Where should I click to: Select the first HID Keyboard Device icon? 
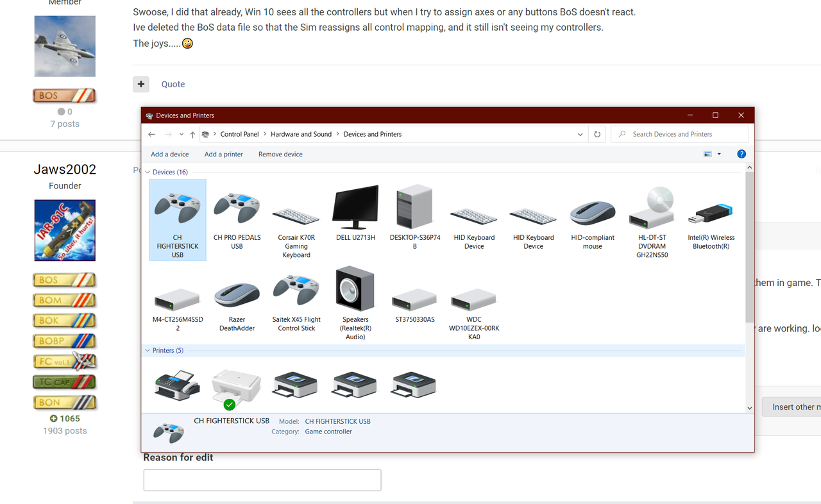(474, 215)
